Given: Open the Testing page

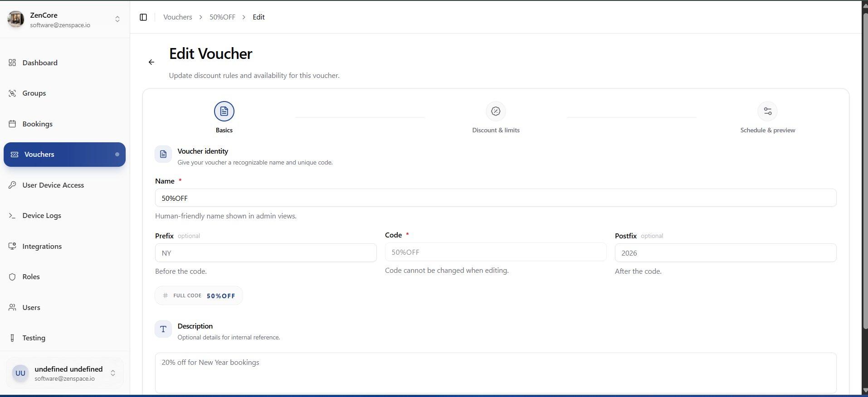Looking at the screenshot, I should 65,338.
